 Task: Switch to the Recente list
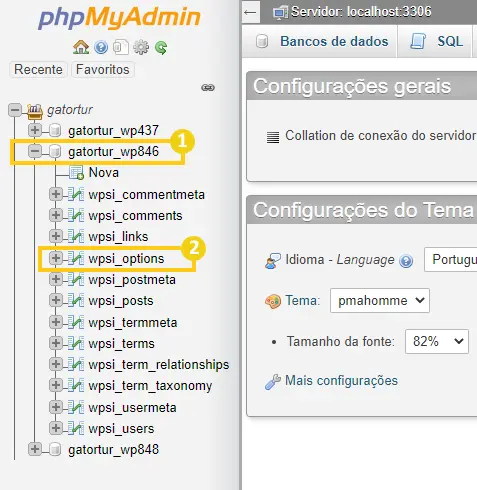click(38, 69)
